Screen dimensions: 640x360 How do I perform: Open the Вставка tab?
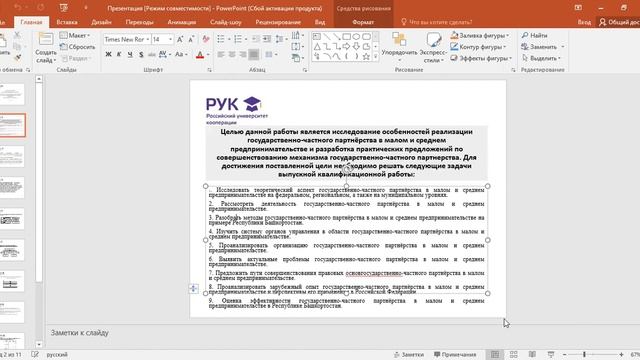(67, 22)
